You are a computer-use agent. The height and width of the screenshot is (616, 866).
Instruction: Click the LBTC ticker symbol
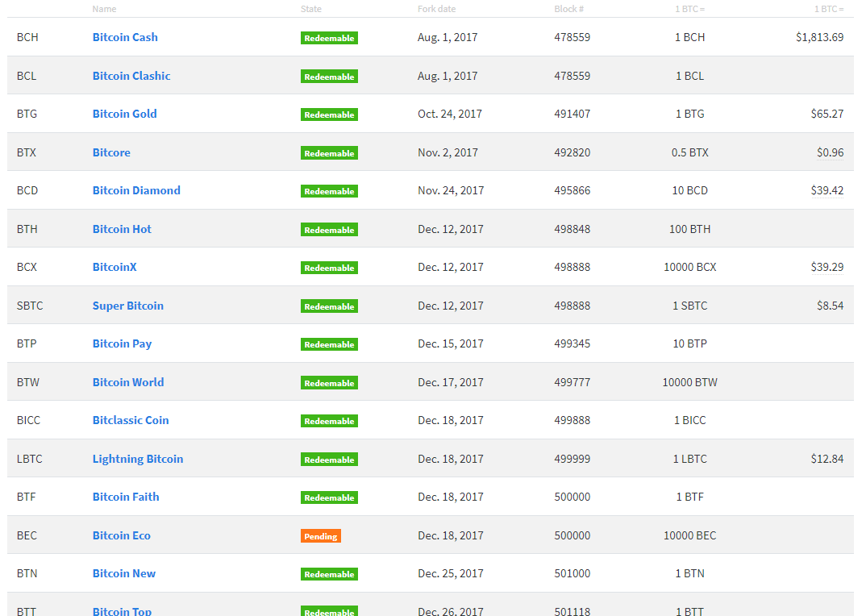pos(29,459)
